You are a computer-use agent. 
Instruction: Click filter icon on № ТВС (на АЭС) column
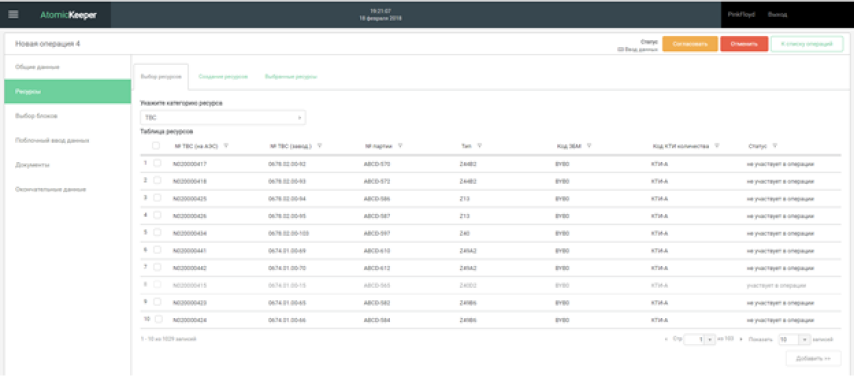click(226, 146)
